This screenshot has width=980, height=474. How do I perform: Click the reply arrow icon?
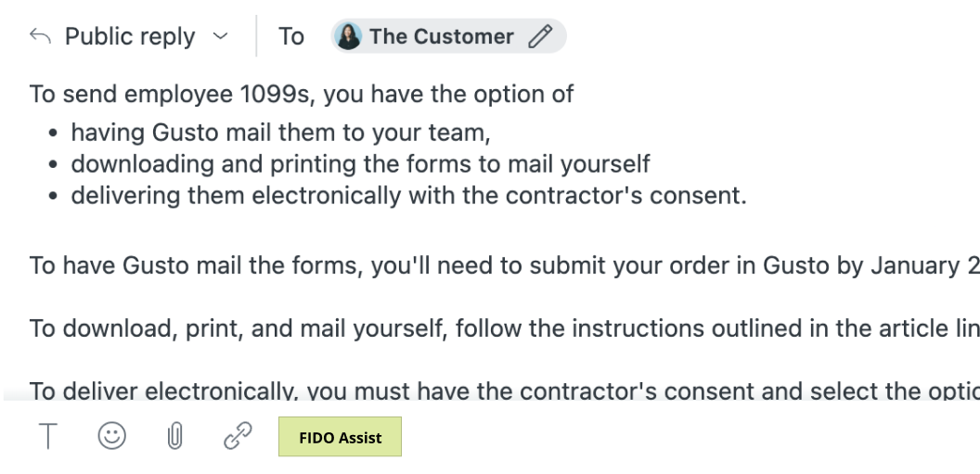40,36
